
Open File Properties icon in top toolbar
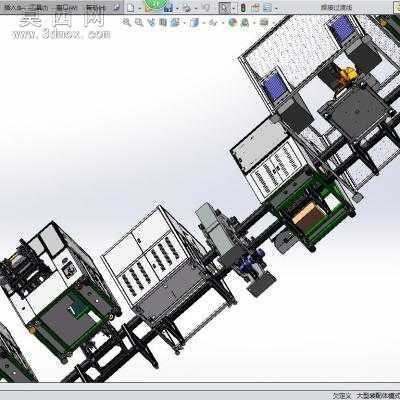(255, 8)
